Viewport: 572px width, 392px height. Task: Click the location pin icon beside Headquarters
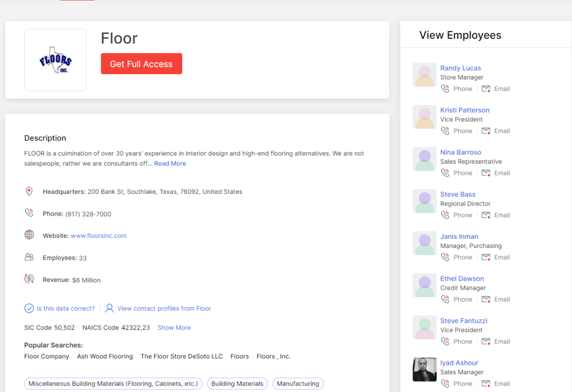point(29,191)
